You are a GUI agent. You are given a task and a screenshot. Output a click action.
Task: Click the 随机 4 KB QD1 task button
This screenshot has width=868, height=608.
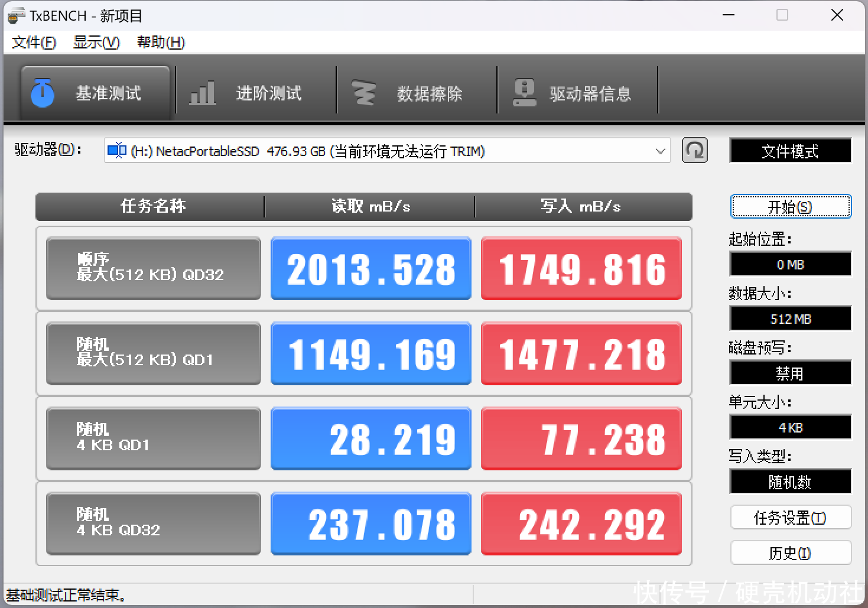[x=154, y=438]
